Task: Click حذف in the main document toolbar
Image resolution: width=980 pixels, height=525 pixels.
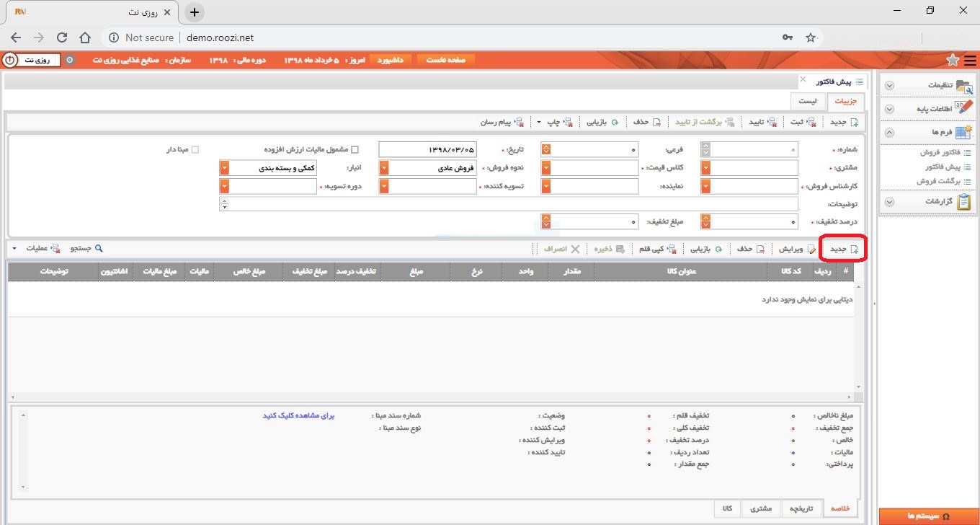Action: (647, 122)
